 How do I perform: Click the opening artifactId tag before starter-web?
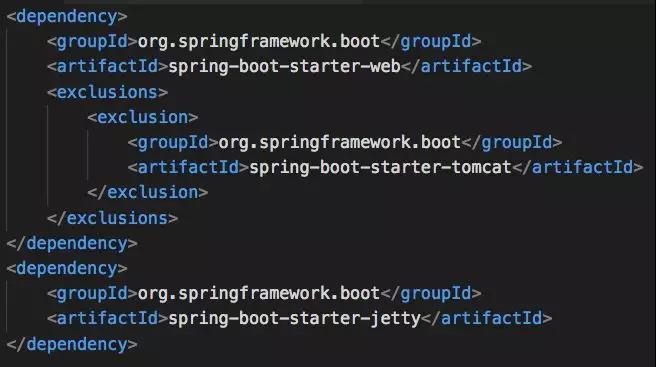108,67
